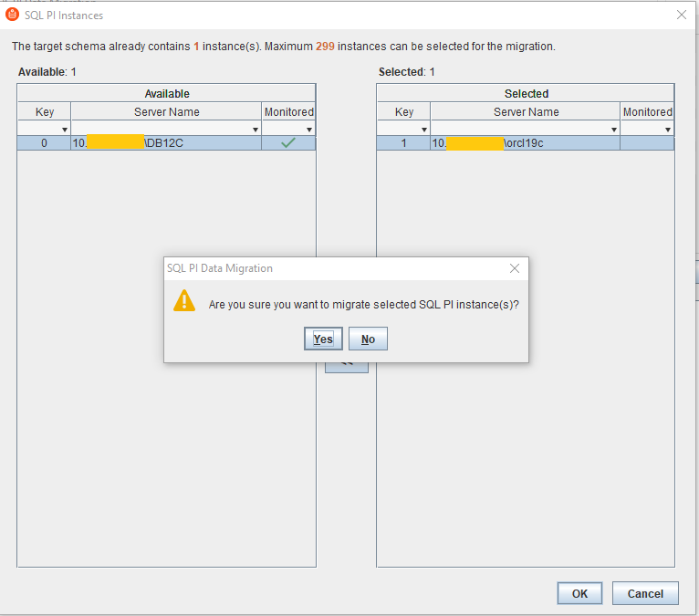Click OK in SQL PI Instances window
Screen dimensions: 699x616
579,593
